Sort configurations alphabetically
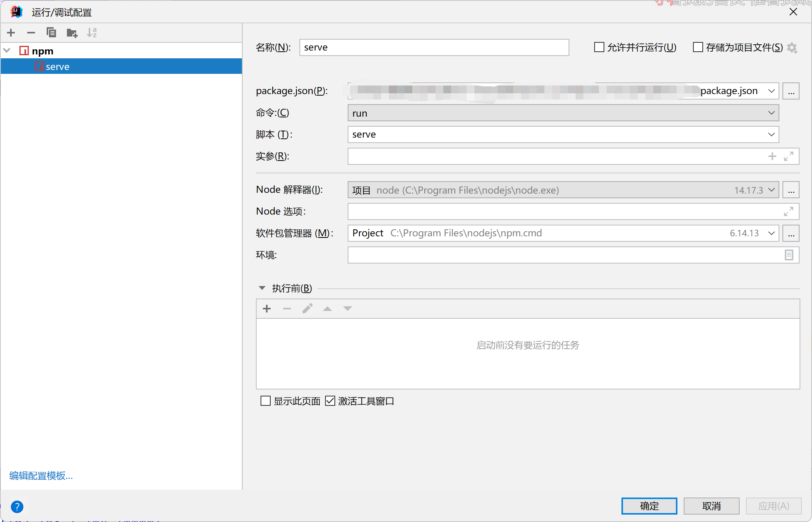Screen dimensions: 812x522 click(x=92, y=33)
